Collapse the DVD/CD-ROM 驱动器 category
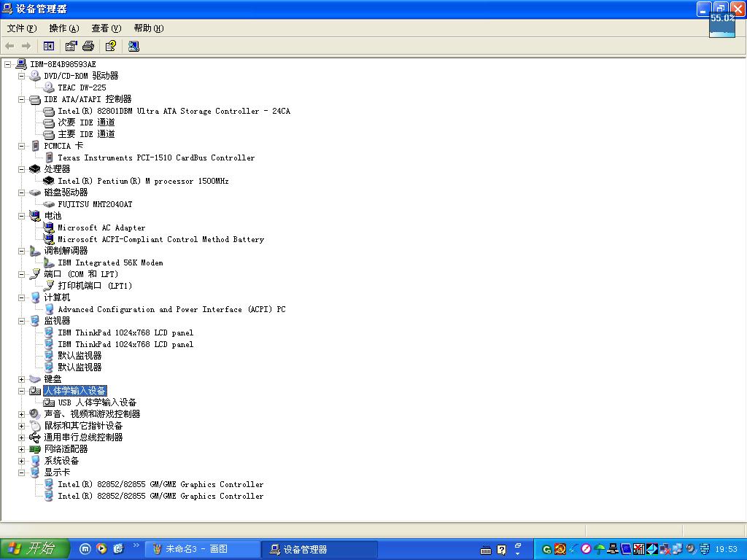This screenshot has height=560, width=747. point(21,76)
